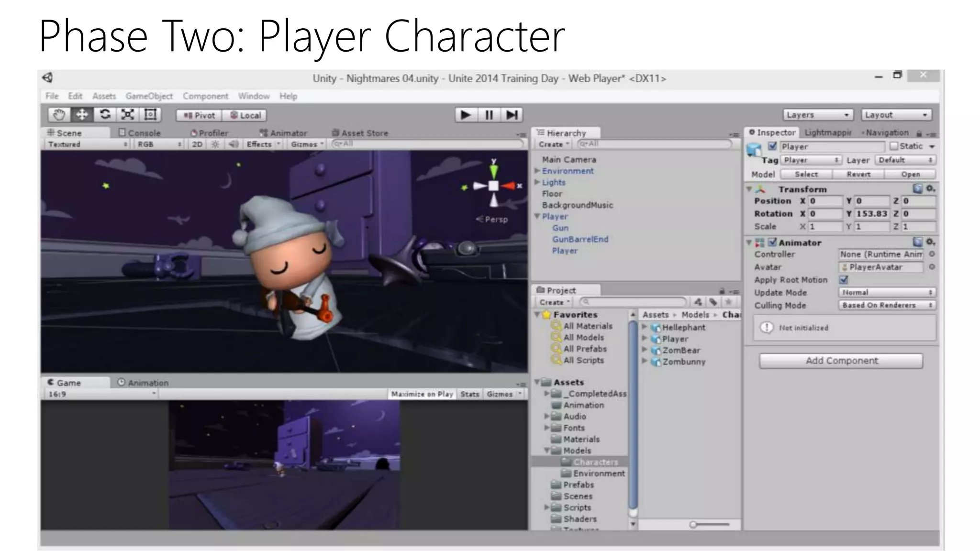
Task: Open the Layer dropdown set to Default
Action: click(x=906, y=160)
